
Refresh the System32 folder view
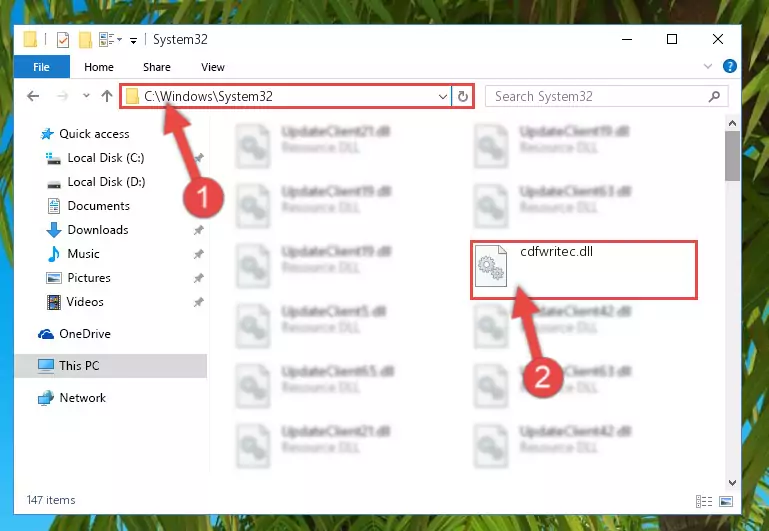tap(462, 97)
